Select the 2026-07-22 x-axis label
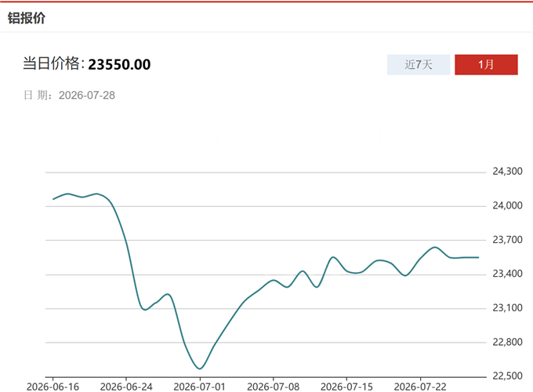This screenshot has width=533, height=392. coord(420,387)
